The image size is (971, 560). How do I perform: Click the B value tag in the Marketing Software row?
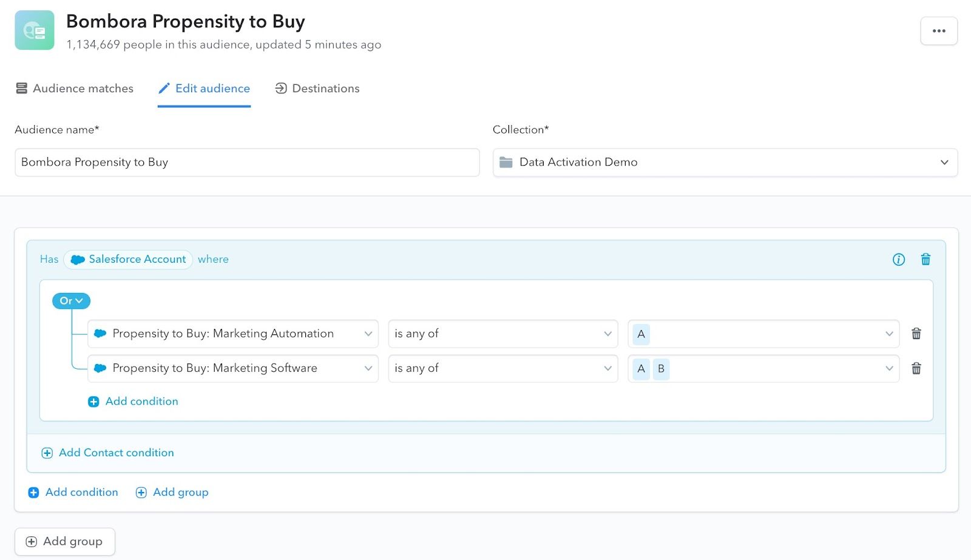pos(661,369)
